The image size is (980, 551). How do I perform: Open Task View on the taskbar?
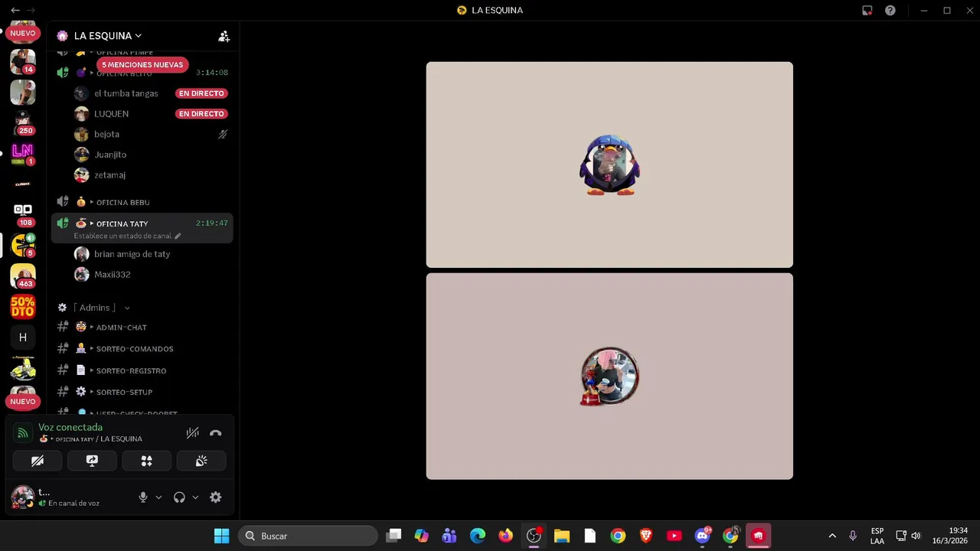pyautogui.click(x=394, y=536)
